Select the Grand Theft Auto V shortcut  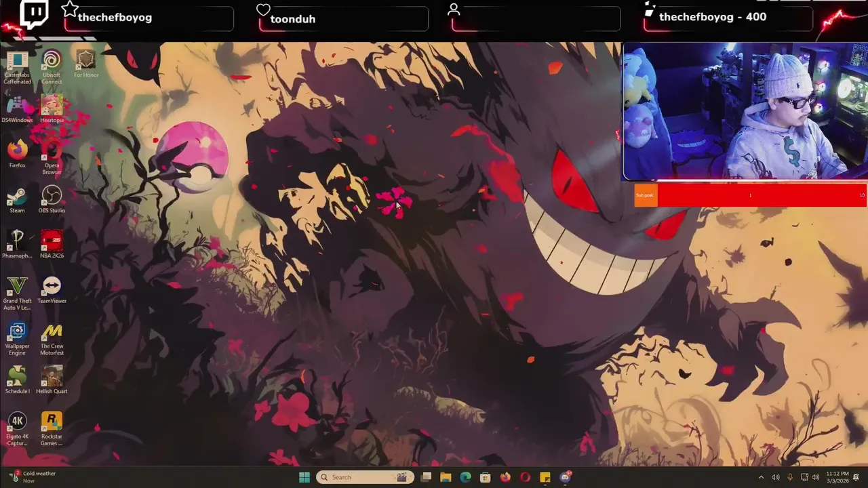(17, 293)
